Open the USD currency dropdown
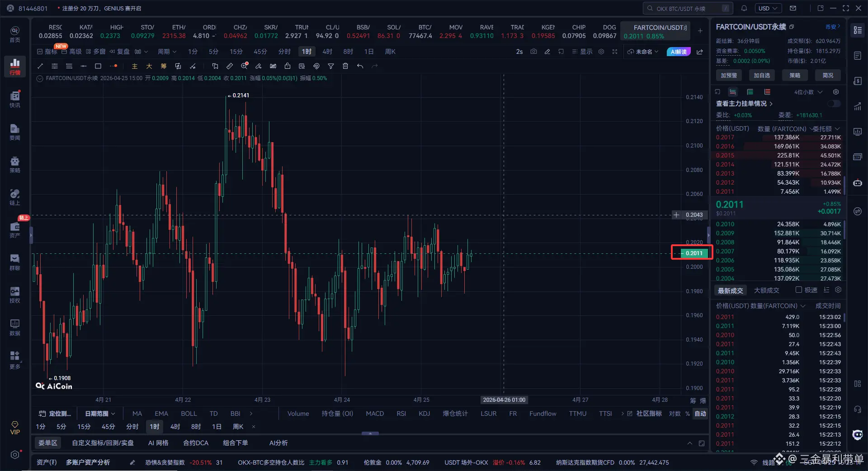The image size is (868, 471). tap(768, 8)
